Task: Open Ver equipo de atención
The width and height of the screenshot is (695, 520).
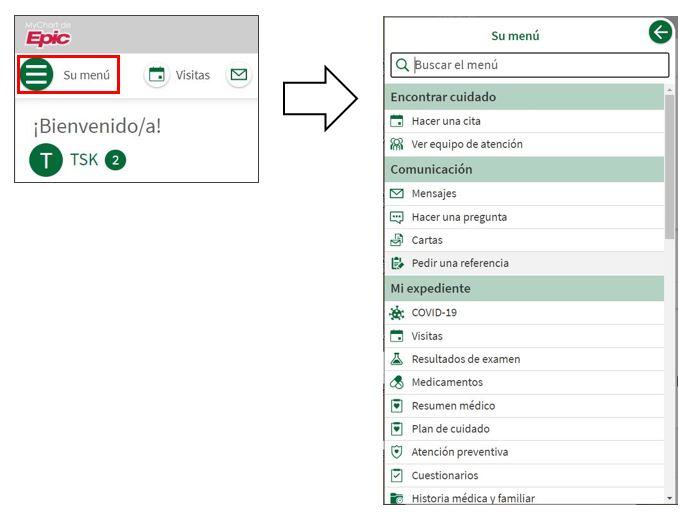Action: pos(524,144)
